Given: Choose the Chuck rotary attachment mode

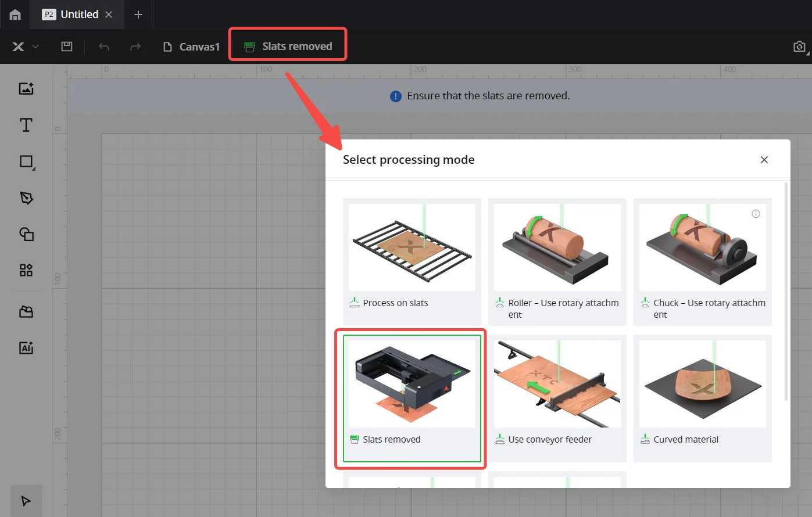Looking at the screenshot, I should pos(703,262).
